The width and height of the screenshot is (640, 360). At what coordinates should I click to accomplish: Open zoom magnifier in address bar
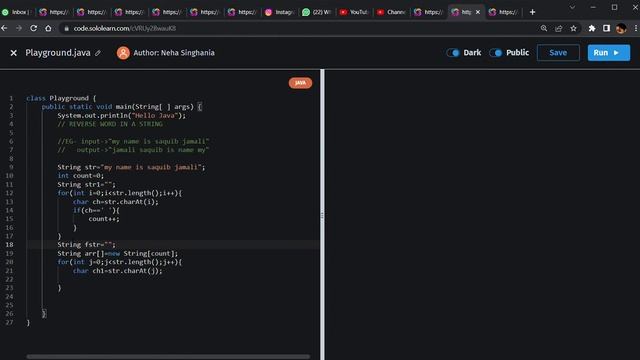pos(544,28)
